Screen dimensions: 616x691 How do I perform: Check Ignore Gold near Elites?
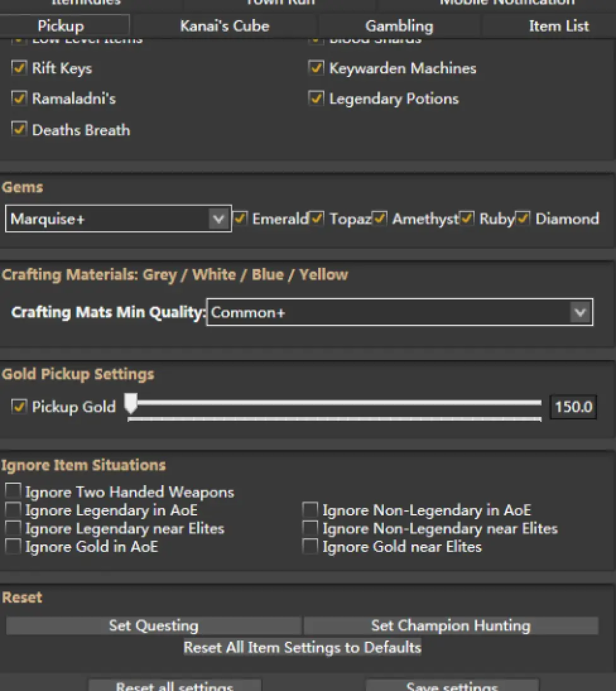310,546
